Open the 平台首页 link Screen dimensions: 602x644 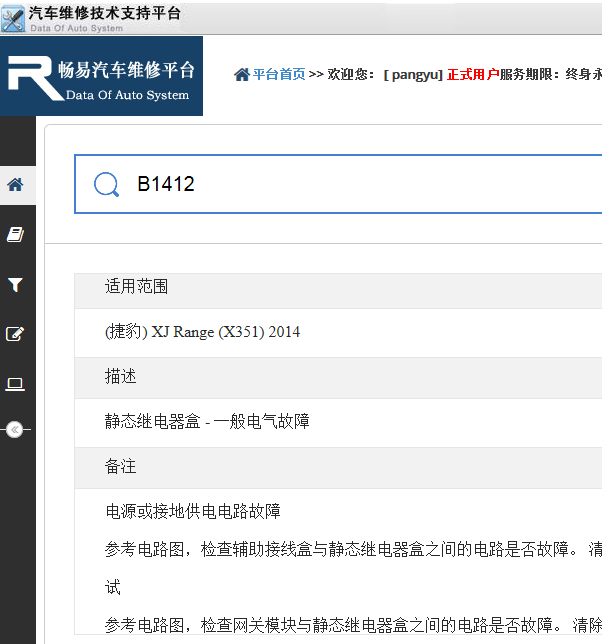click(x=279, y=74)
